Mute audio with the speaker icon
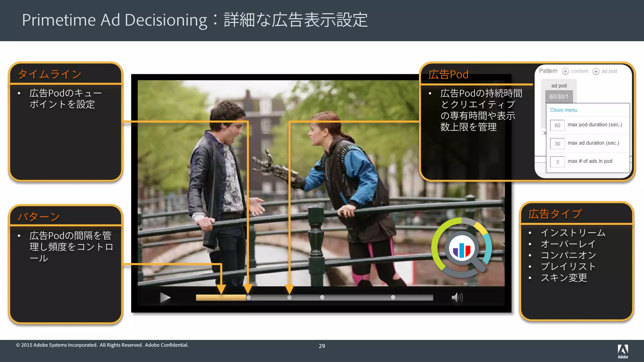644x362 pixels. pyautogui.click(x=457, y=297)
